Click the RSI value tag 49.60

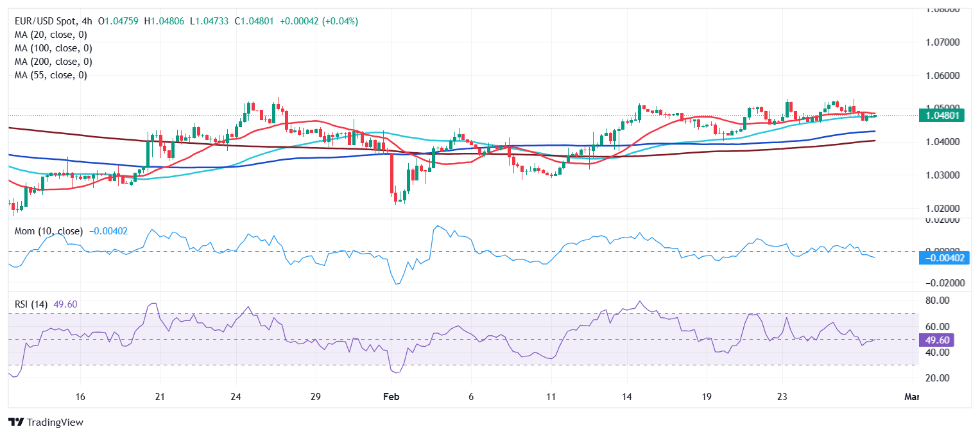pos(941,340)
